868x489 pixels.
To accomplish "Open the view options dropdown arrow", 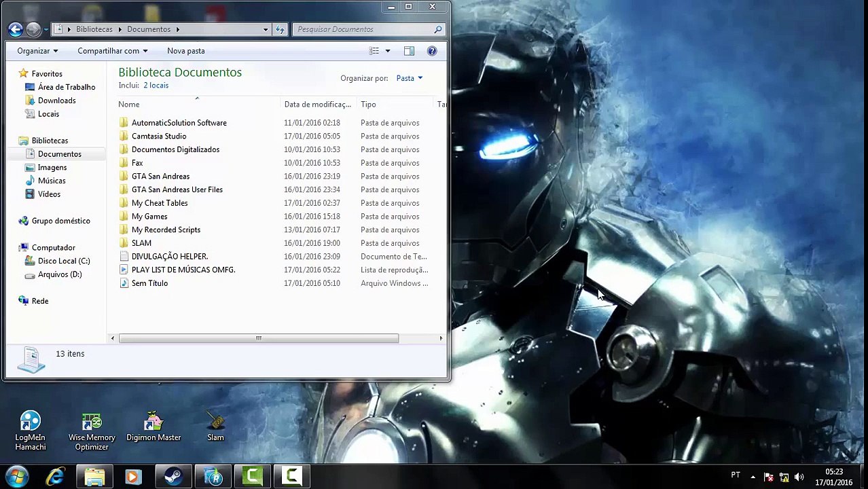I will 388,51.
